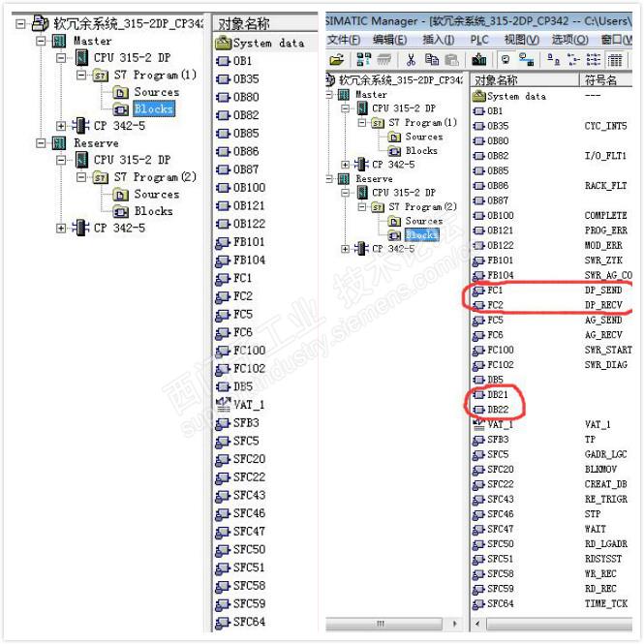
Task: Click the Accessible Nodes toolbar icon
Action: tap(363, 60)
